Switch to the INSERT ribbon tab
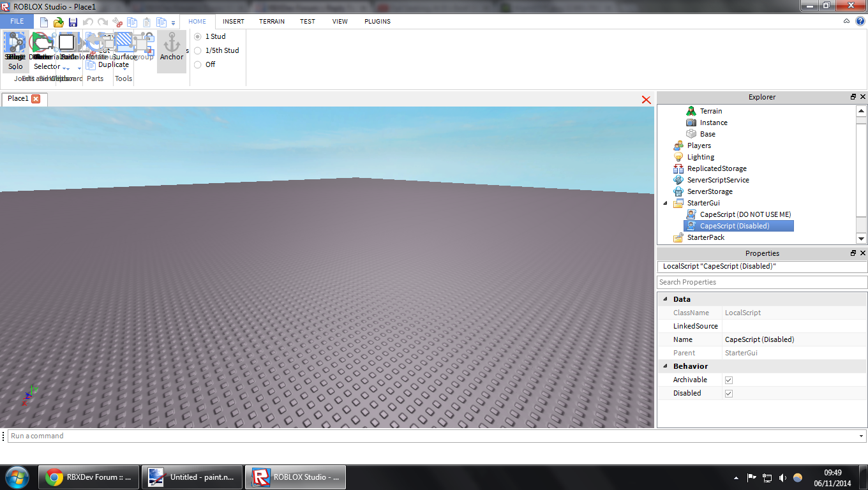 click(234, 22)
